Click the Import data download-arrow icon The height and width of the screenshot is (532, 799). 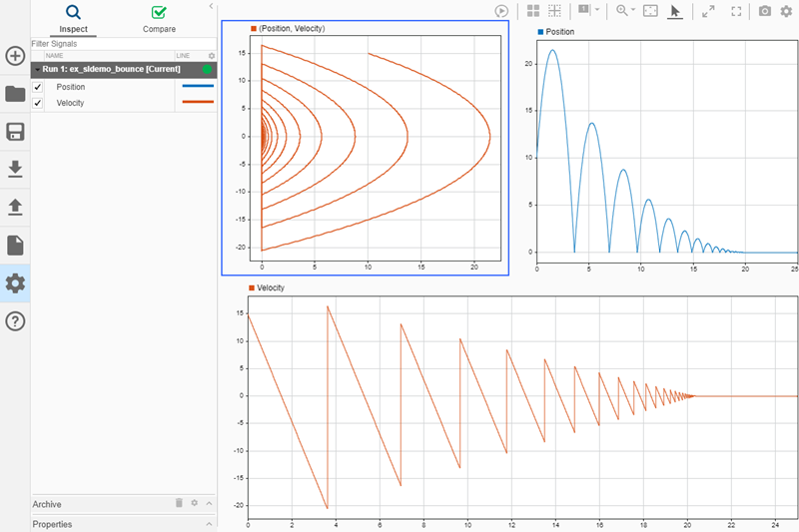tap(15, 169)
